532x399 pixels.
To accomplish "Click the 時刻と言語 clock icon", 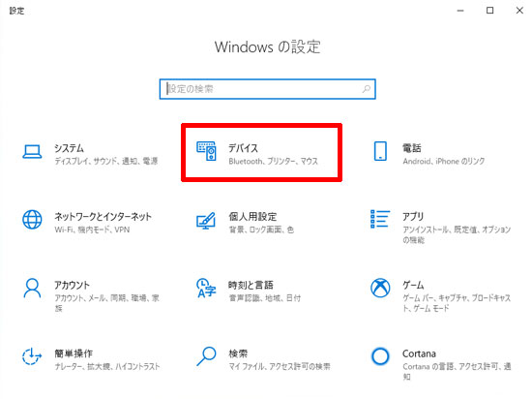I will point(206,288).
